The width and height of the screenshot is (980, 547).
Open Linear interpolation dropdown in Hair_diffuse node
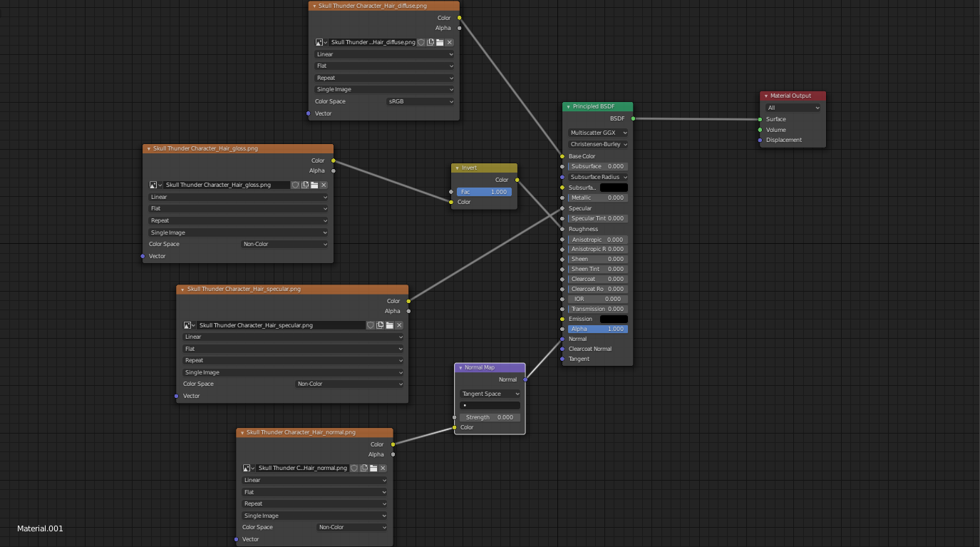coord(384,54)
